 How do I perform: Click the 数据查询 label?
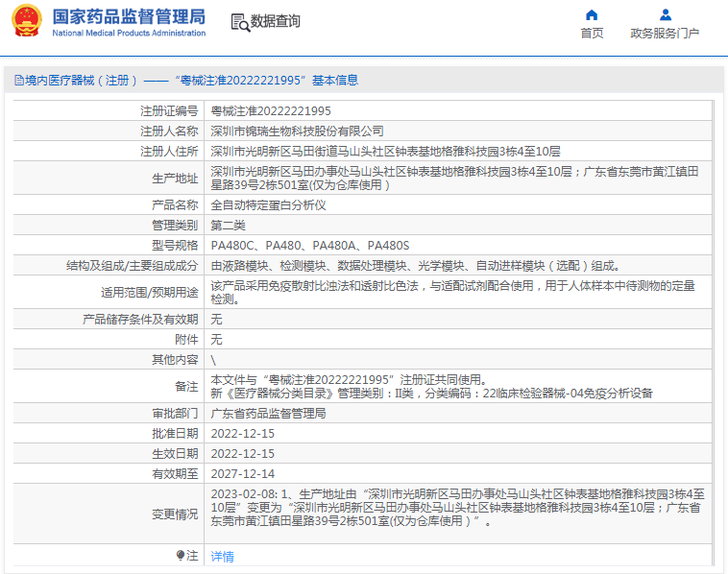point(275,21)
